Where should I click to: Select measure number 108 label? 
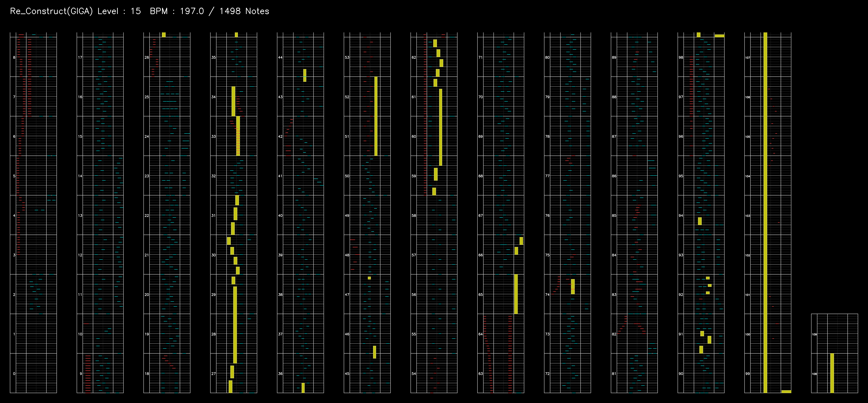[814, 374]
